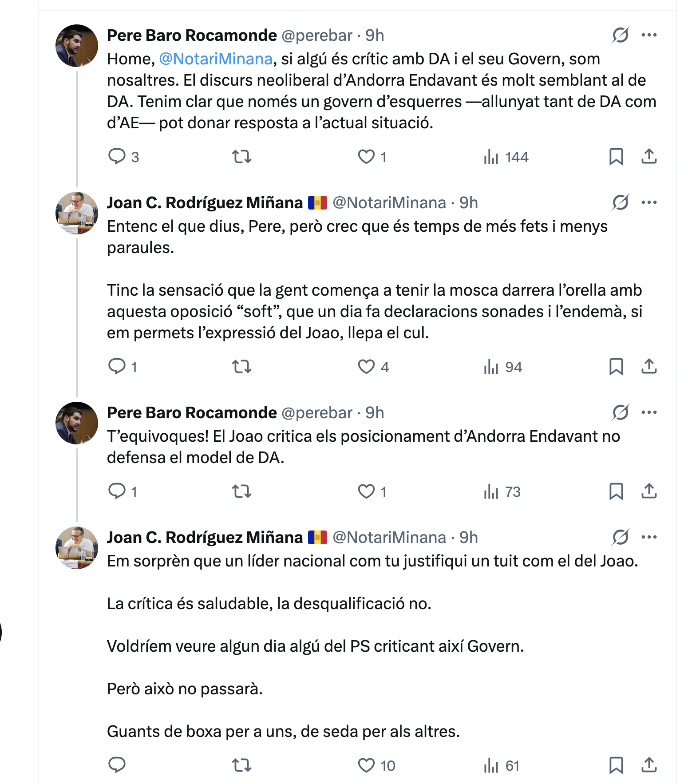Open Pere Baro Rocamonde's profile name
This screenshot has height=784, width=688.
pyautogui.click(x=192, y=36)
